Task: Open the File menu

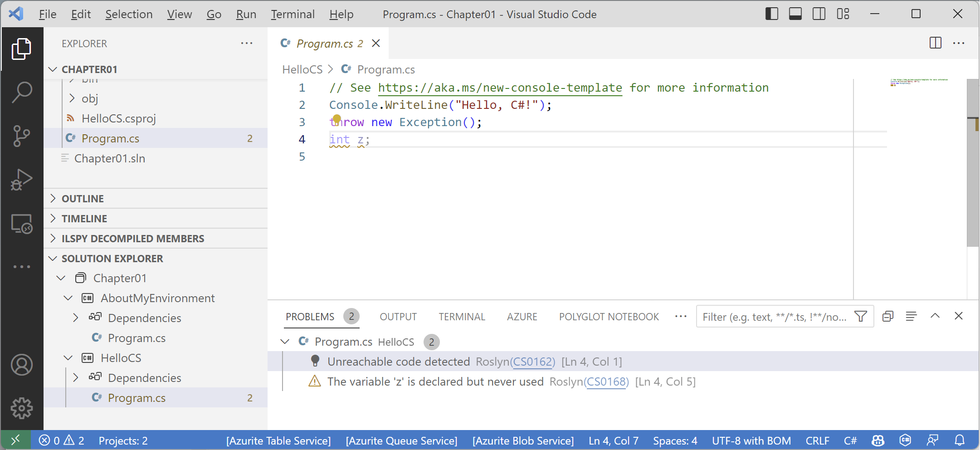Action: tap(48, 14)
